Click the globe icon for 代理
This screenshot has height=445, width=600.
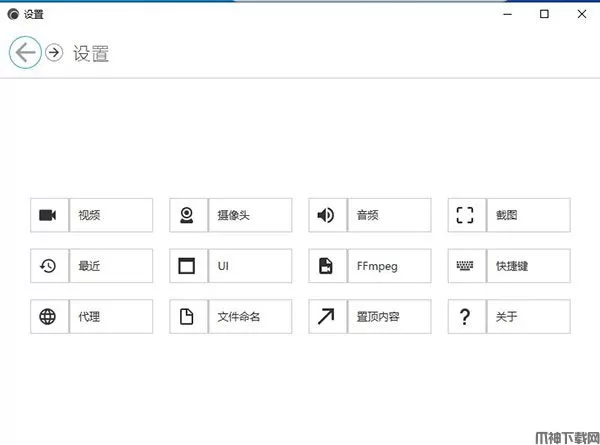(x=48, y=317)
